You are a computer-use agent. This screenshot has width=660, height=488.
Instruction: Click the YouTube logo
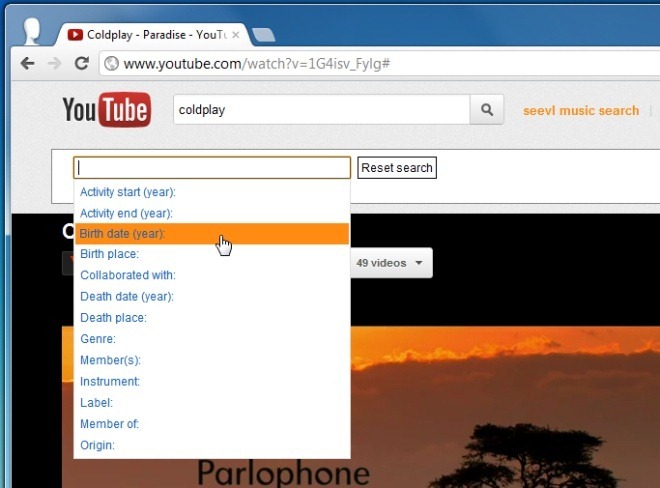pyautogui.click(x=106, y=109)
